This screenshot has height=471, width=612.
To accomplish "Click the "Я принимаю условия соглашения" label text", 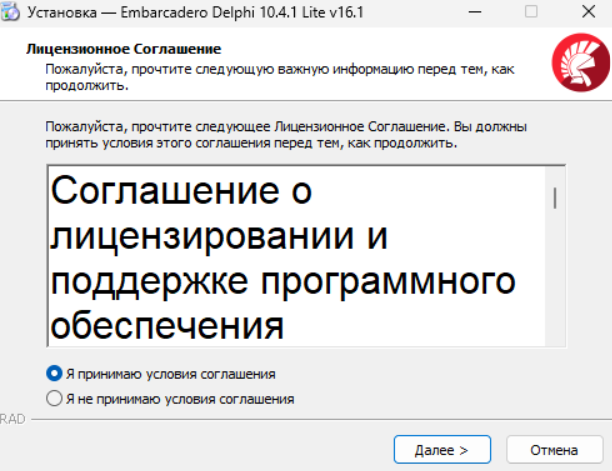I will pyautogui.click(x=170, y=374).
